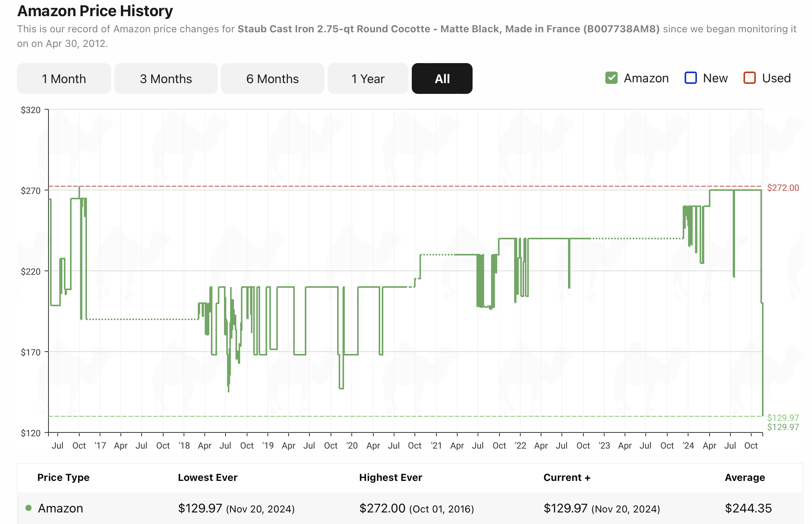Screen dimensions: 812x524
Task: Click the $120 y-axis label
Action: (x=30, y=433)
